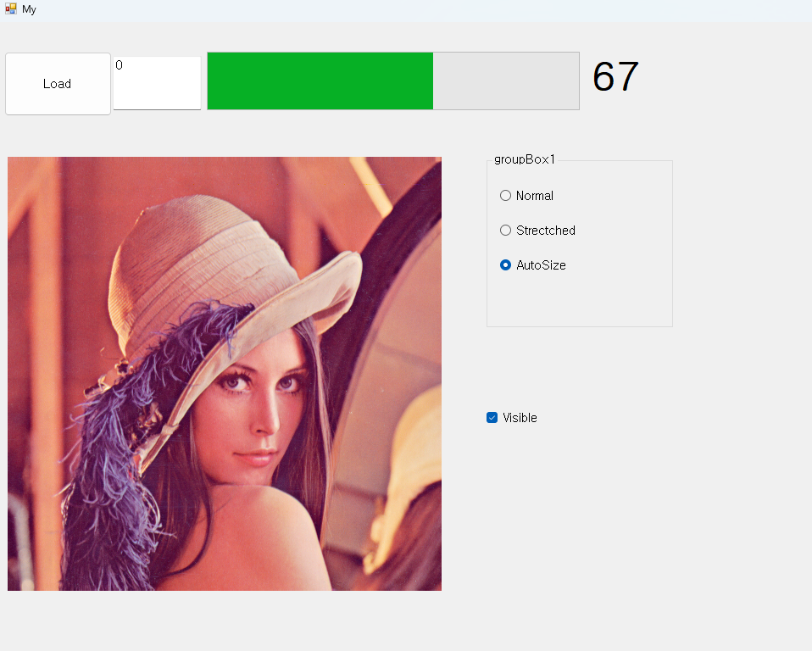Select the Normal radio button
The width and height of the screenshot is (812, 651).
pos(526,196)
